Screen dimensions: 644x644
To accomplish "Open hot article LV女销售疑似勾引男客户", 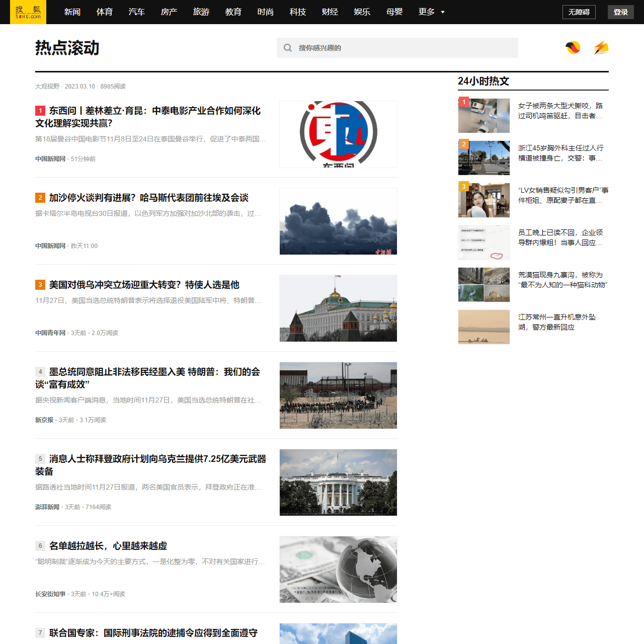I will (x=563, y=195).
